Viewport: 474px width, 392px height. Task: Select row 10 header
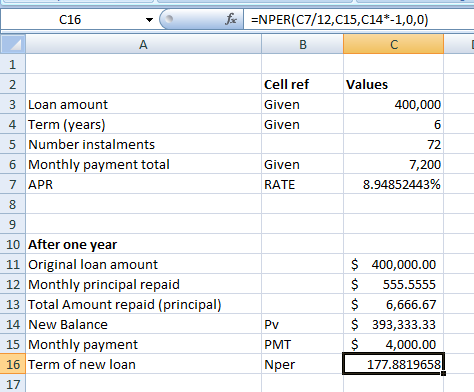point(13,244)
